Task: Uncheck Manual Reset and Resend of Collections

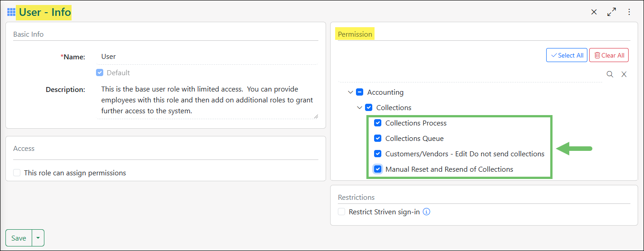Action: (378, 169)
